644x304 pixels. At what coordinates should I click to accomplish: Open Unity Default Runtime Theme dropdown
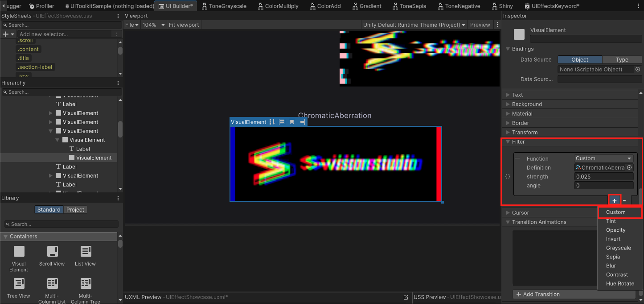[414, 25]
